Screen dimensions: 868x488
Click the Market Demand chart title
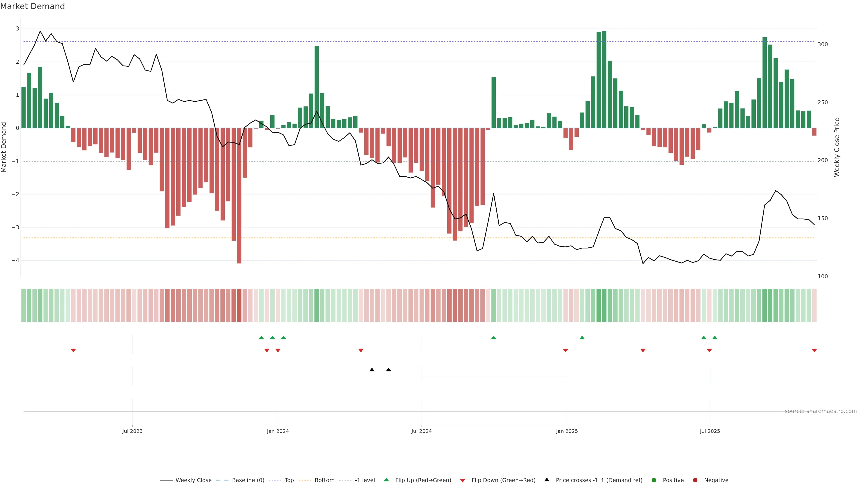(x=32, y=6)
